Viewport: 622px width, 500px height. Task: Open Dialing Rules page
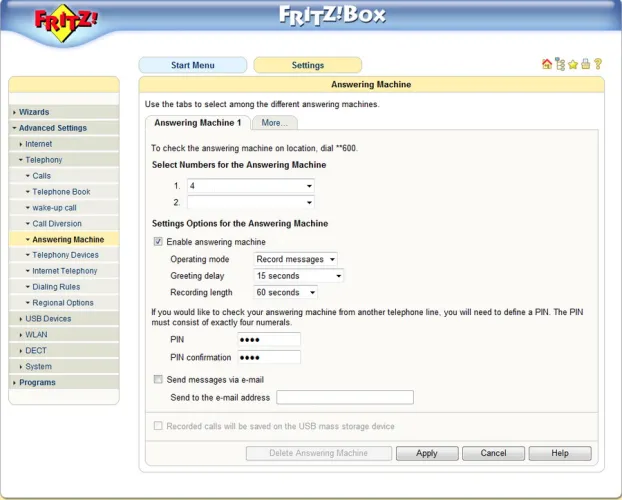tap(64, 287)
